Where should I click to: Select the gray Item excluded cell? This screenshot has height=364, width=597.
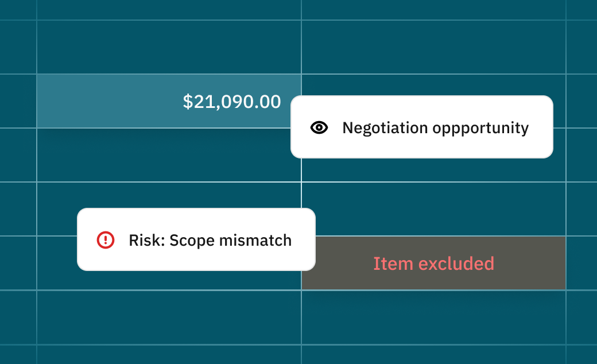(433, 263)
